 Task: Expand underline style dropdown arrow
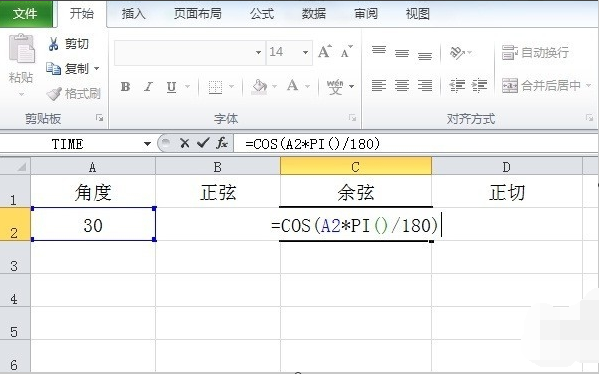(187, 87)
